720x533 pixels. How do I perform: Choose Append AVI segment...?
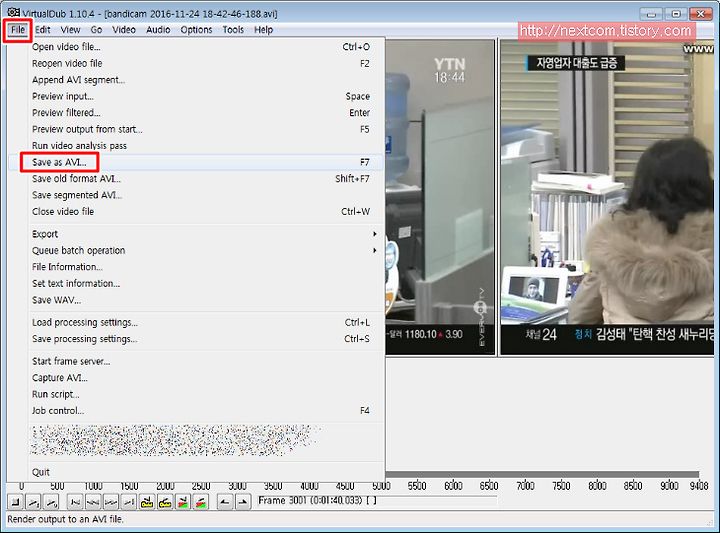click(197, 80)
